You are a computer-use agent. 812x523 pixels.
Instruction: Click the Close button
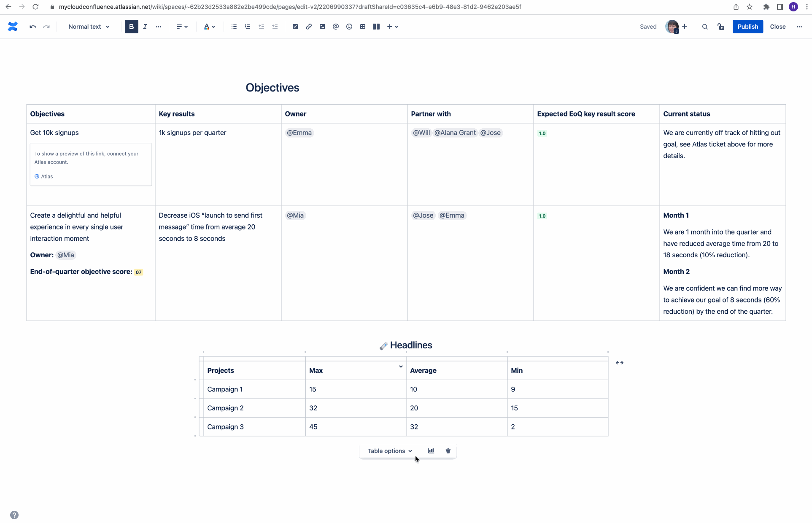click(777, 27)
